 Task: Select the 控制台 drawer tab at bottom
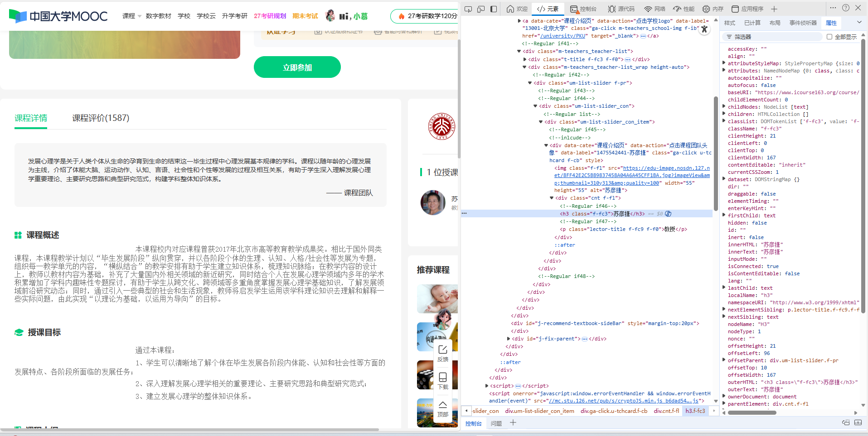[x=474, y=423]
